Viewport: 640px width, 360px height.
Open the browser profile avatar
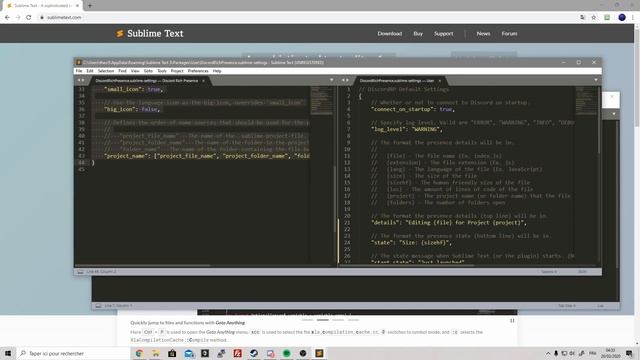coord(622,18)
